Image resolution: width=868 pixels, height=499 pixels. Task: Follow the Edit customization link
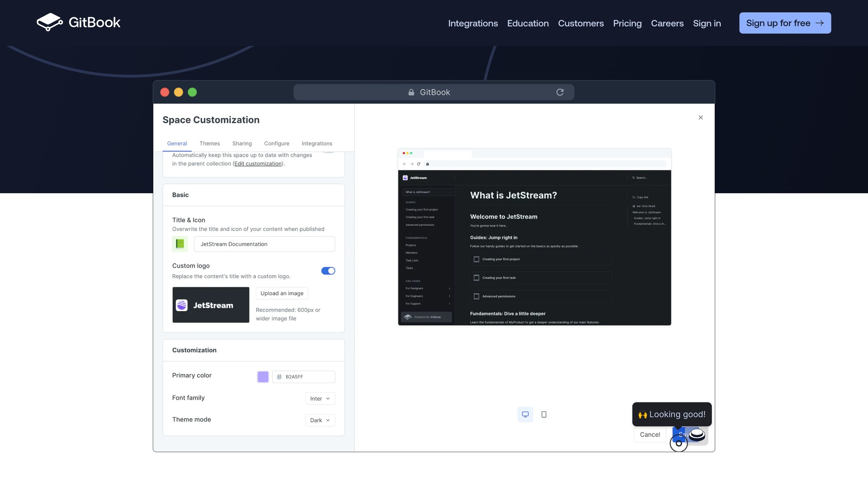pos(258,164)
